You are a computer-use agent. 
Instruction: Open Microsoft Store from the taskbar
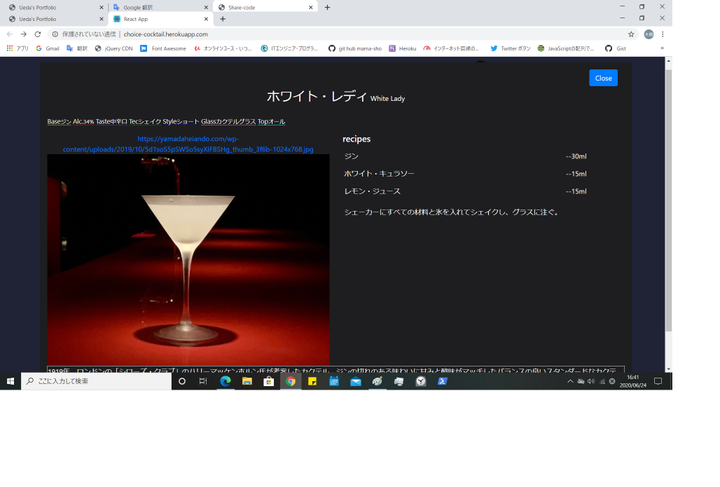(x=269, y=381)
